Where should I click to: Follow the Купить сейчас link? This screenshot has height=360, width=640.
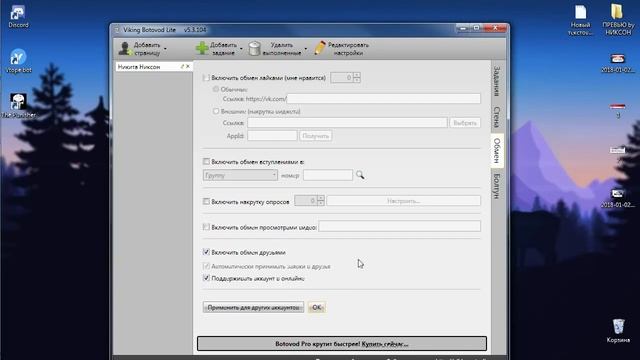pos(385,344)
